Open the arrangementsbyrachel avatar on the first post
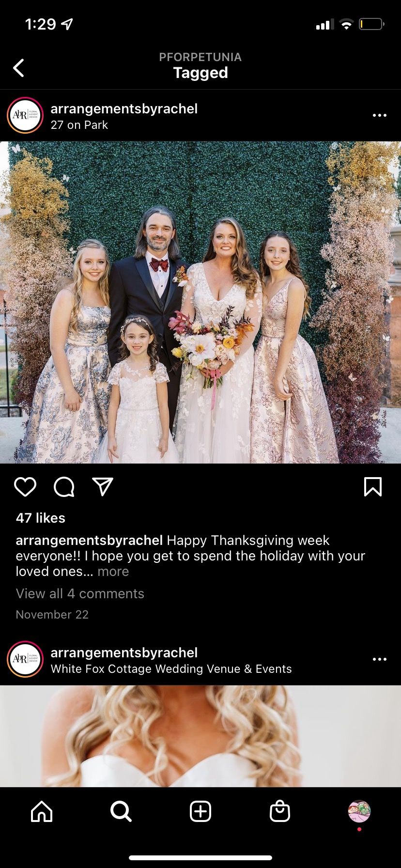 point(25,115)
